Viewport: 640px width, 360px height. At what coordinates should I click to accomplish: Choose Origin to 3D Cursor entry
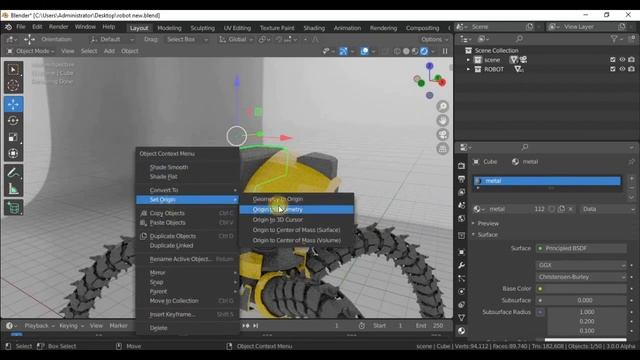[x=296, y=220]
